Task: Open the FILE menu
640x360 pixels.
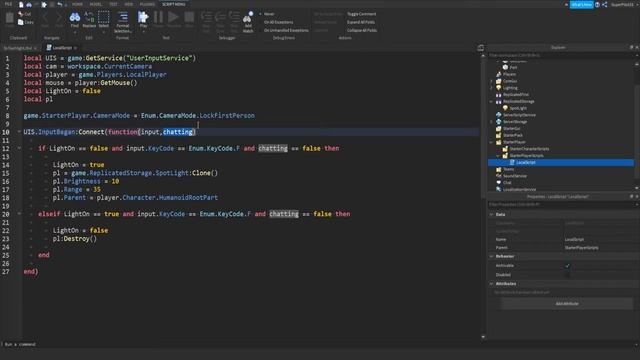Action: [x=8, y=4]
